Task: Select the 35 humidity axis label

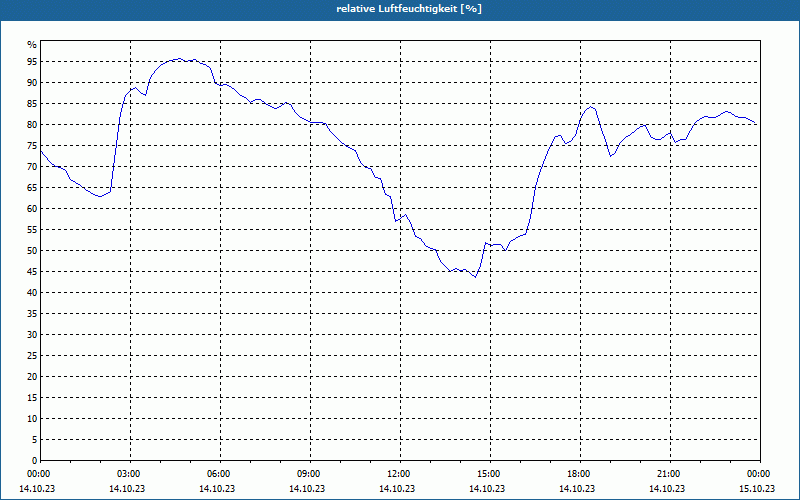Action: pos(32,314)
